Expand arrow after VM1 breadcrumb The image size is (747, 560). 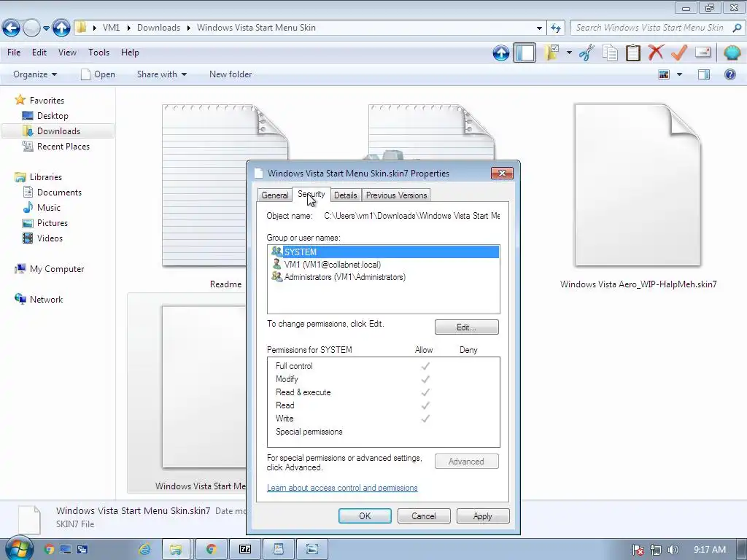coord(128,28)
